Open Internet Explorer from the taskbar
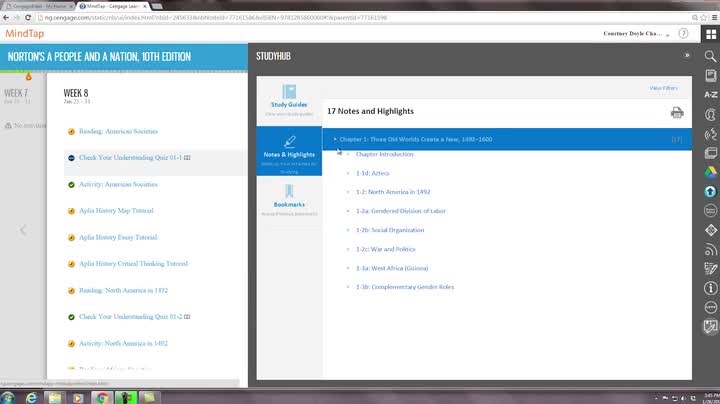Viewport: 720px width, 404px height. (31, 398)
